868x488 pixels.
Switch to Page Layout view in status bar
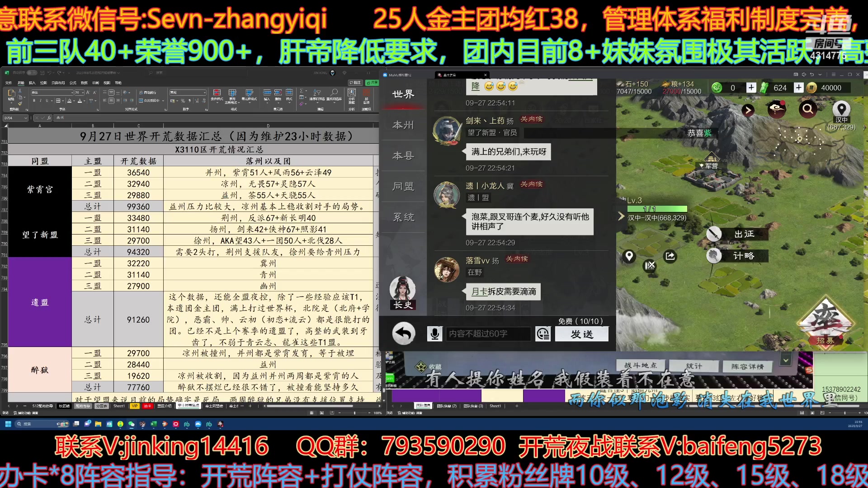[321, 413]
